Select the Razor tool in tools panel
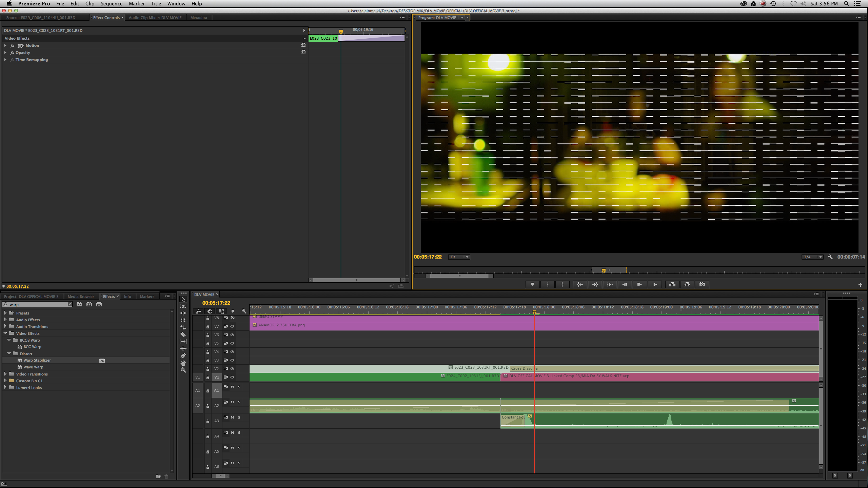868x488 pixels. [x=183, y=334]
